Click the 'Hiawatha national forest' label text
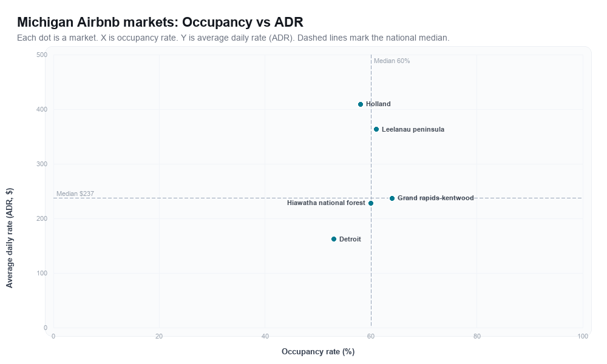 click(x=326, y=203)
